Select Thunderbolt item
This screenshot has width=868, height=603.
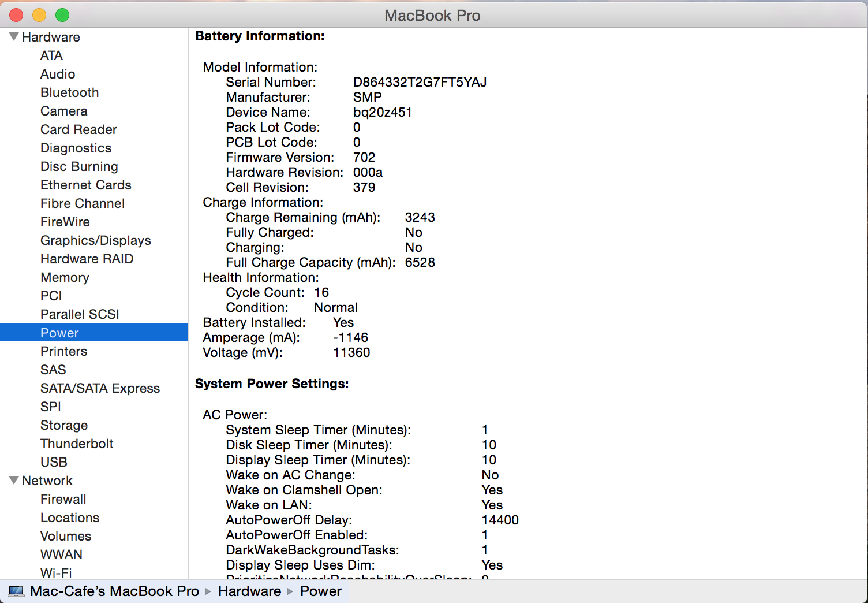[77, 444]
